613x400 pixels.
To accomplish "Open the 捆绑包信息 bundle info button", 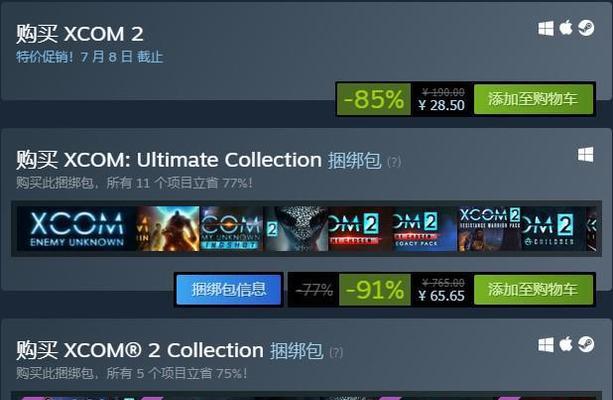I will (229, 290).
